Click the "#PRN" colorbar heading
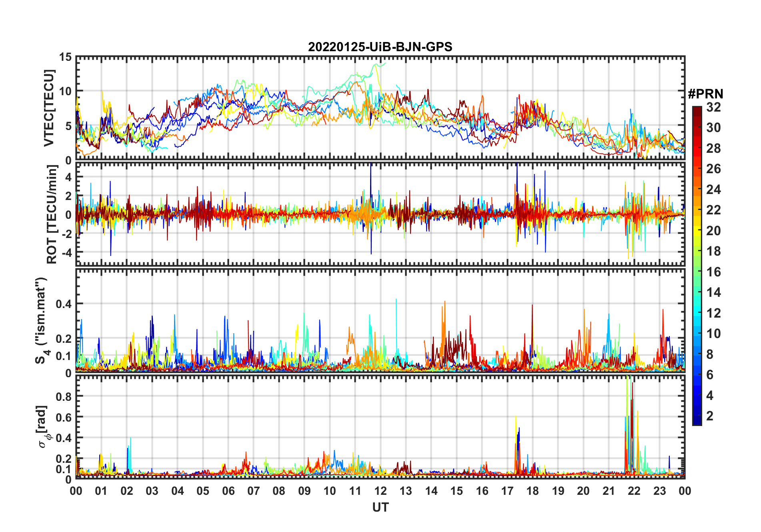Viewport: 761px width, 532px height. (705, 94)
